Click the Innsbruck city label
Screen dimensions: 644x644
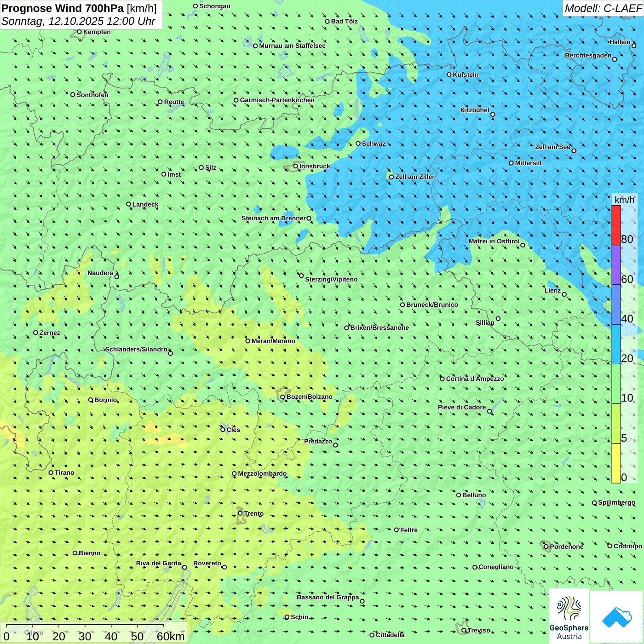pyautogui.click(x=315, y=166)
